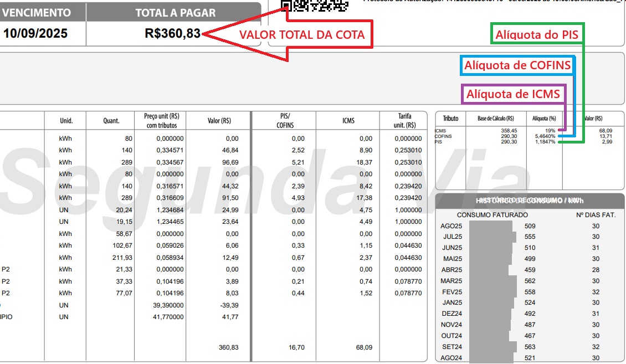Click the R$360,83 total to pay amount

(x=173, y=34)
